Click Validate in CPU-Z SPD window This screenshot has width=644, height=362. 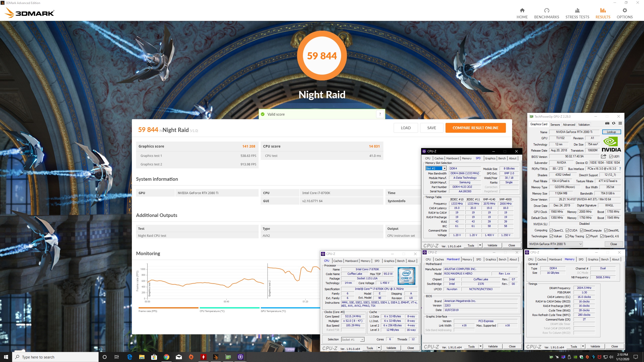pyautogui.click(x=492, y=245)
